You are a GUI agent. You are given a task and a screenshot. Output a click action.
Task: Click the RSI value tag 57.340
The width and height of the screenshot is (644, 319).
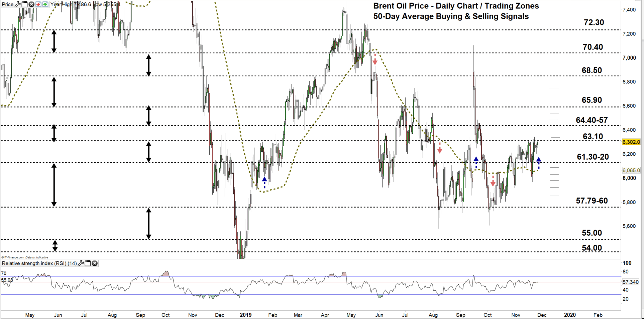click(630, 282)
